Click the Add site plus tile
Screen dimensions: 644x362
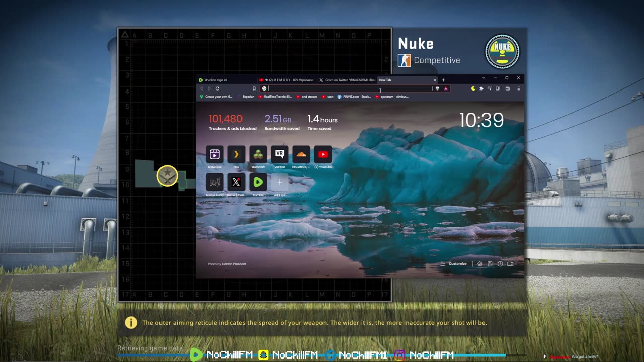tap(280, 182)
